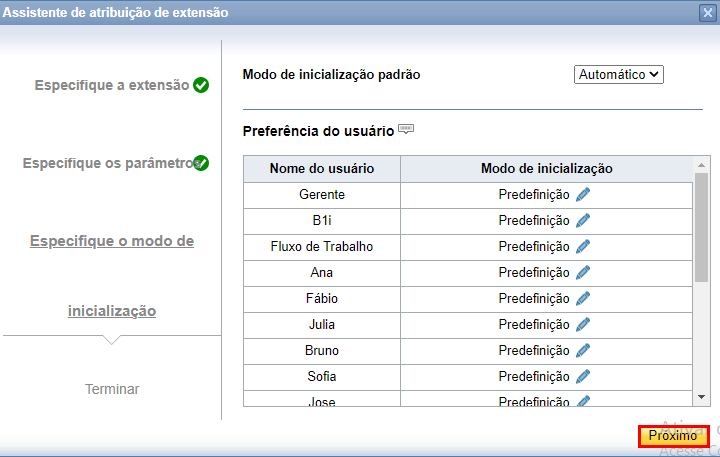
Task: Edit Sofia's startup mode
Action: (x=583, y=377)
